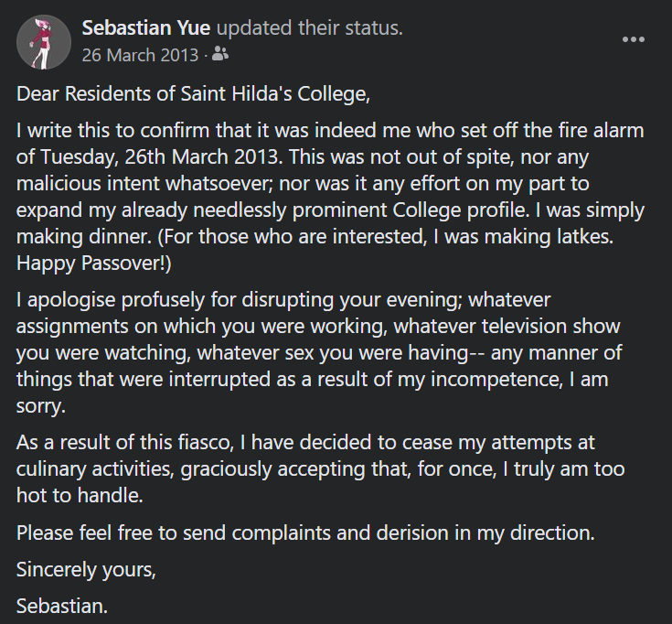Click the friends audience icon beside the date
This screenshot has width=672, height=624.
[220, 54]
